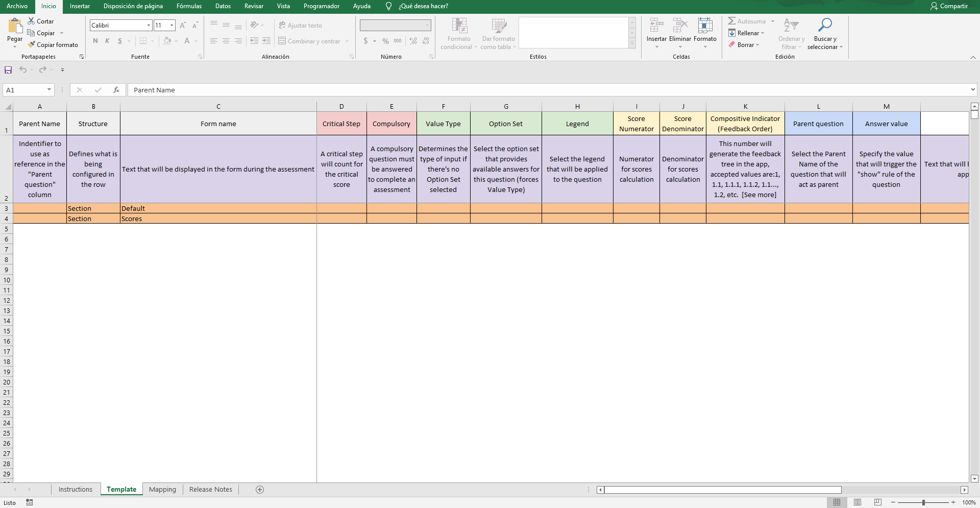Screen dimensions: 980x508
Task: Click the save icon in quick access toolbar
Action: tap(8, 69)
